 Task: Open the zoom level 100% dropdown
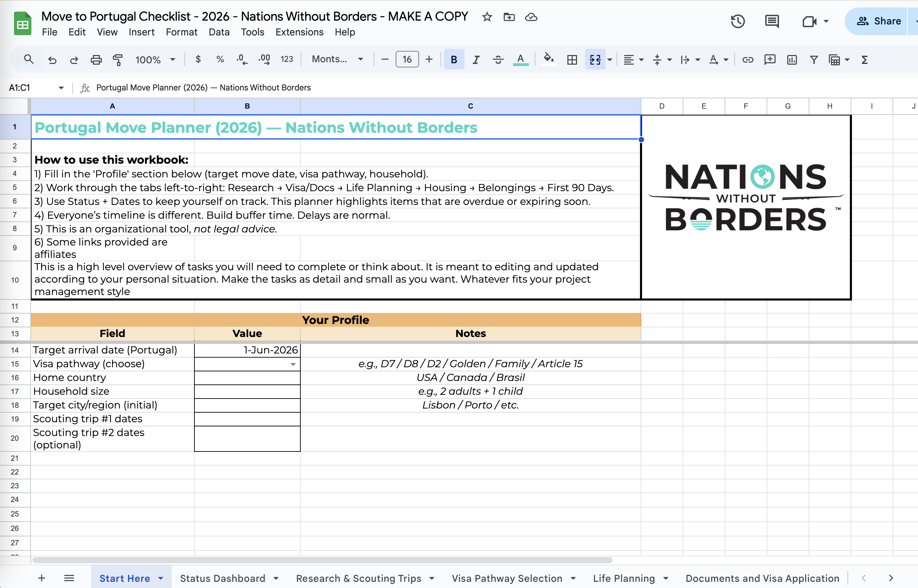155,59
